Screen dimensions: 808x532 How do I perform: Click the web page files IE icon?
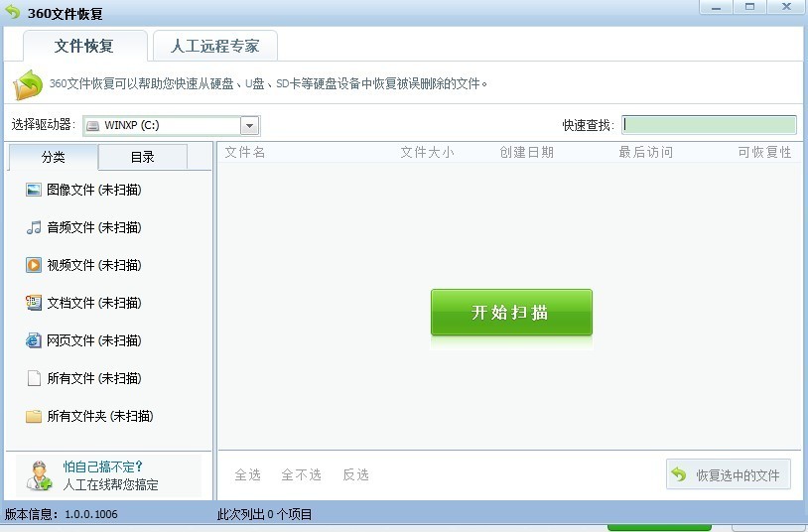click(x=34, y=340)
